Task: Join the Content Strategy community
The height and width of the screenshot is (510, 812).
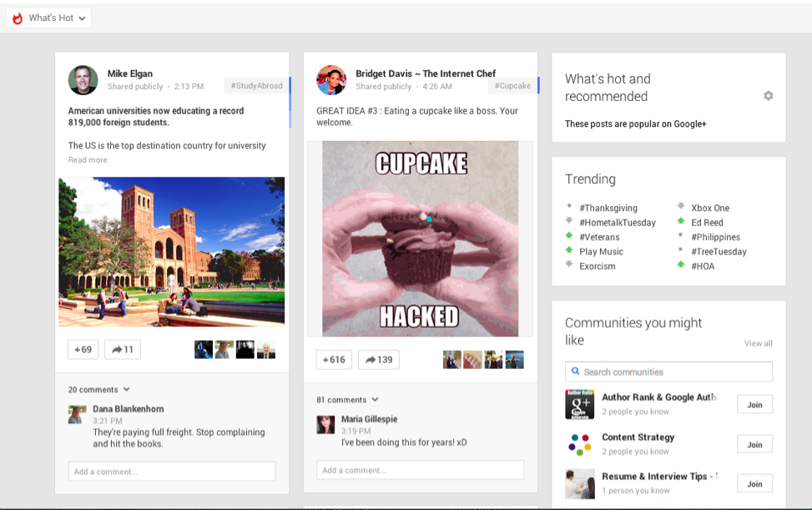Action: coord(754,445)
